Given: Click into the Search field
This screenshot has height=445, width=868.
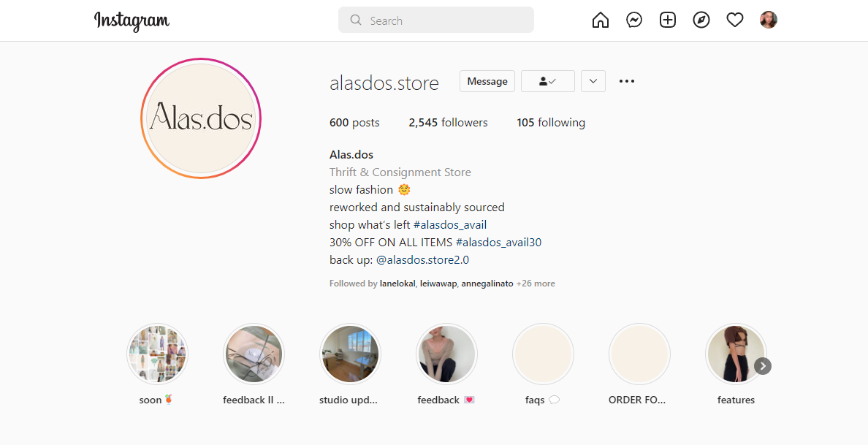Looking at the screenshot, I should [436, 20].
